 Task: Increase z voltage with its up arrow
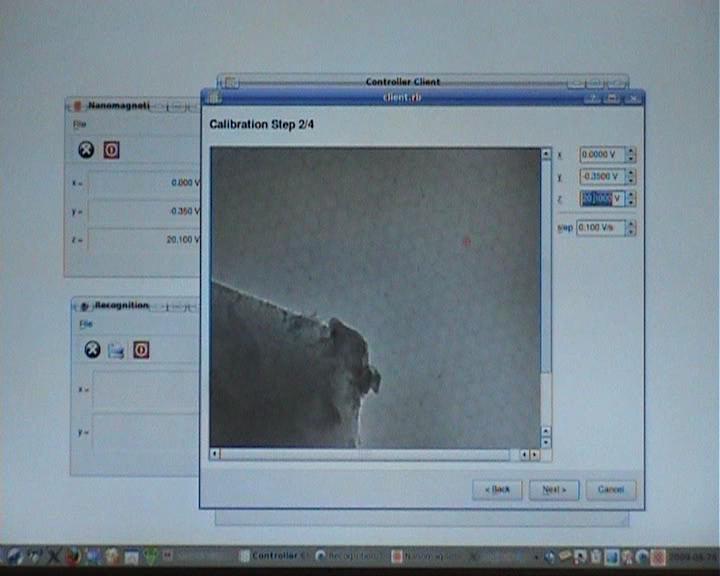(x=631, y=195)
